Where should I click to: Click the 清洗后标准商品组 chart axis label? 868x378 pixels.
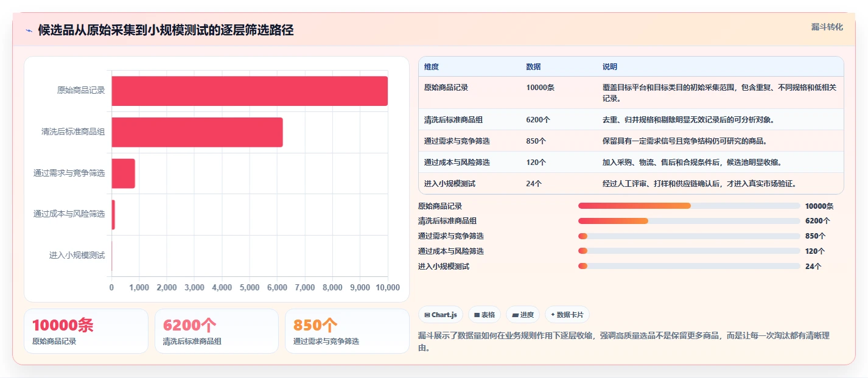[x=73, y=132]
